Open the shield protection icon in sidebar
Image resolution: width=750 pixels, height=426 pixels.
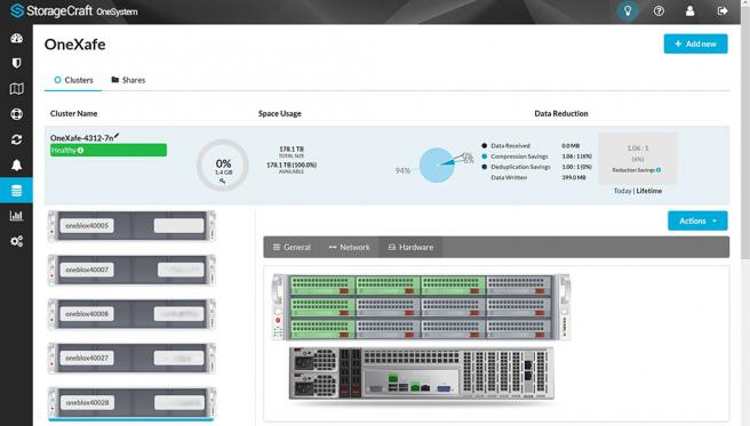(x=16, y=63)
